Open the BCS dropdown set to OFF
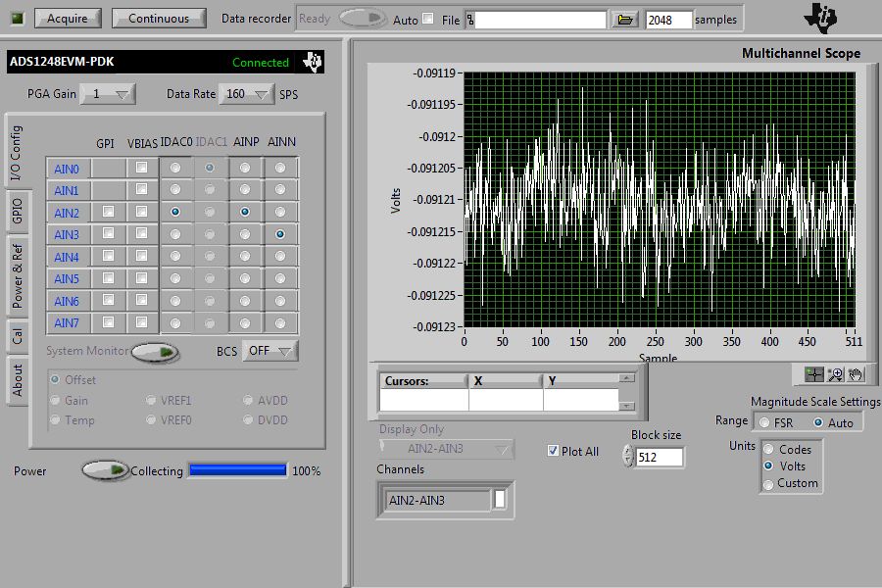Screen dimensions: 882x588 (x=270, y=351)
